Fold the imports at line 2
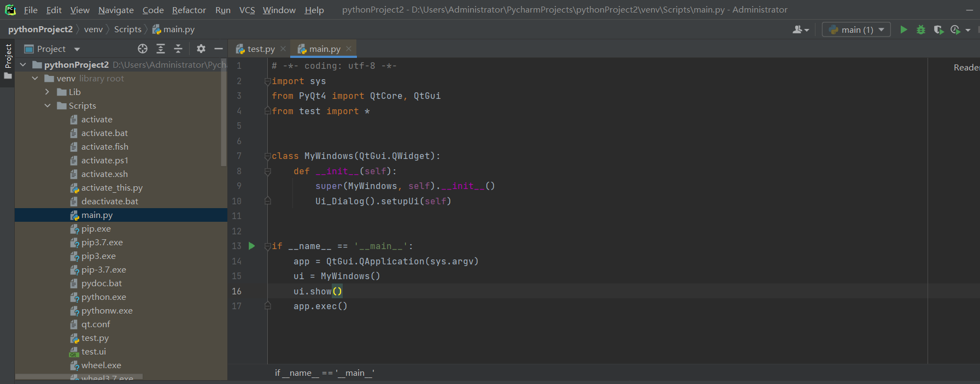 coord(268,81)
